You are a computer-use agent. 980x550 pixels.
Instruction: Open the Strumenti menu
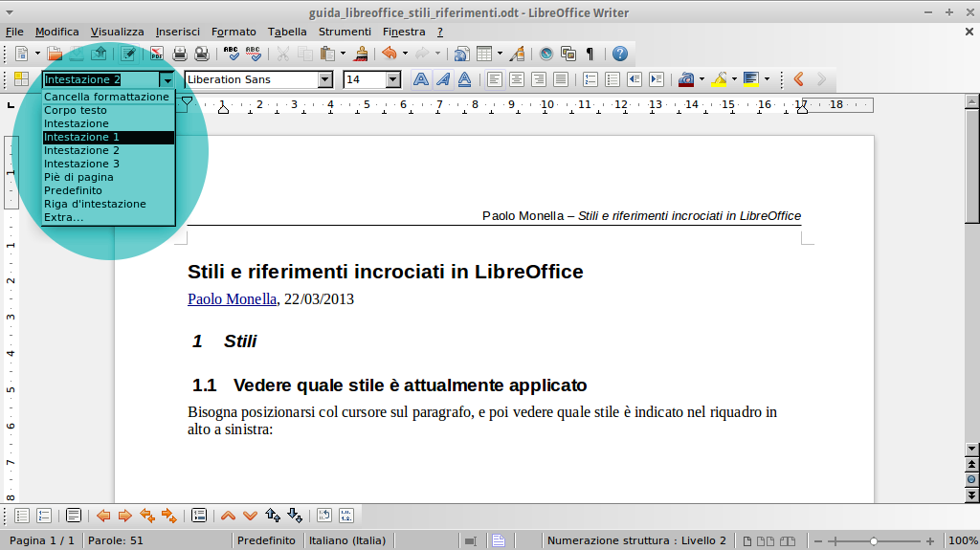click(x=345, y=32)
